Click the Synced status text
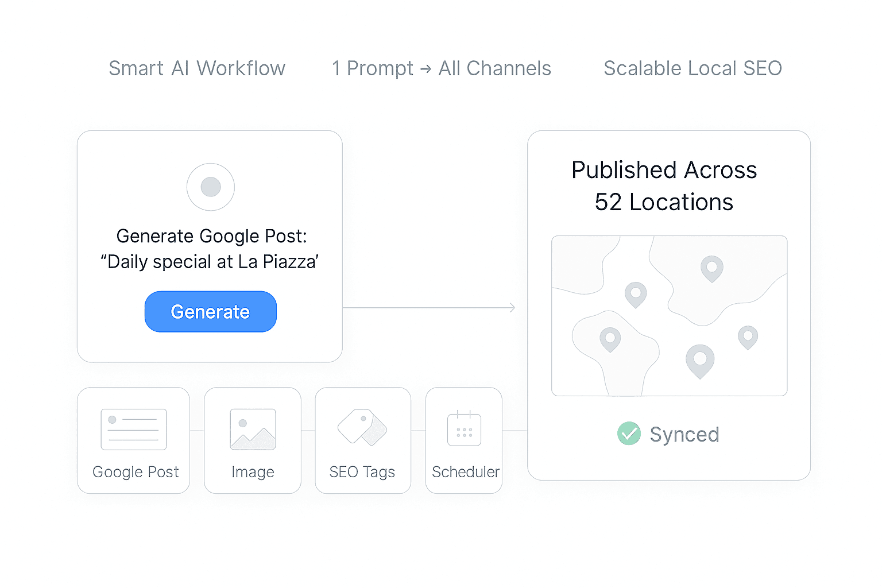The image size is (882, 588). [x=684, y=435]
